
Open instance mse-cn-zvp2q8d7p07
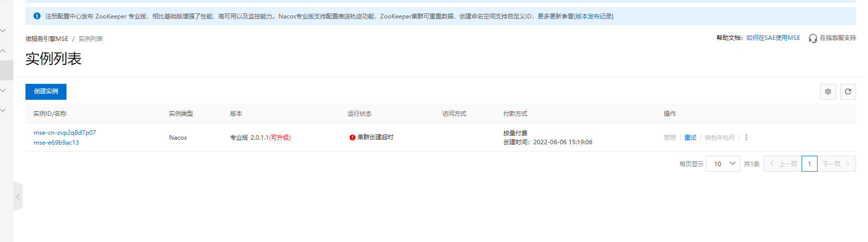click(x=65, y=133)
